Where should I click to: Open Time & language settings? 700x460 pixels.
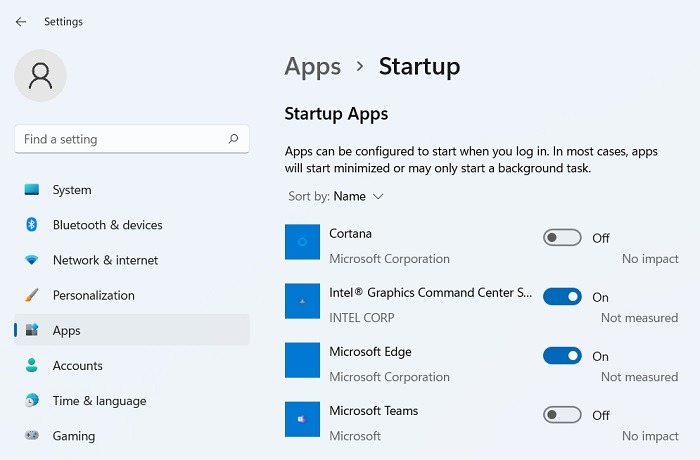132,401
